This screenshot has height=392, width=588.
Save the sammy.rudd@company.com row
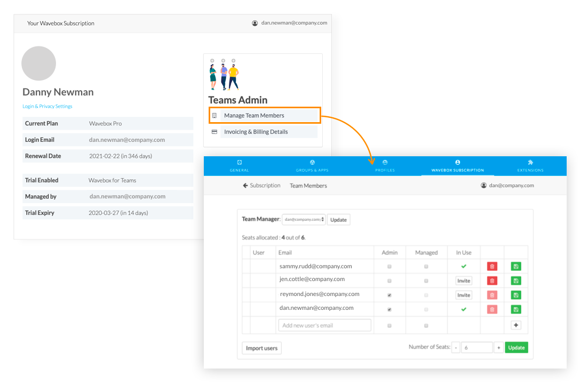pos(516,267)
